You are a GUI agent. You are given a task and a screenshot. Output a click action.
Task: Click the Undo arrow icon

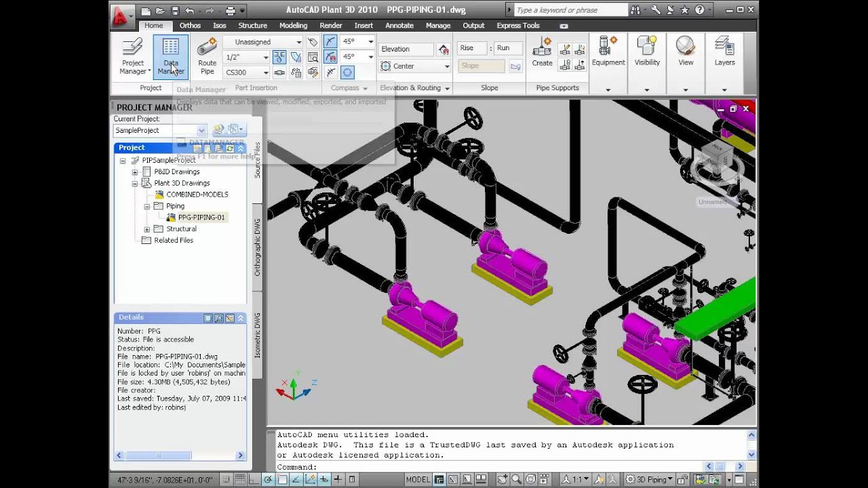coord(190,11)
